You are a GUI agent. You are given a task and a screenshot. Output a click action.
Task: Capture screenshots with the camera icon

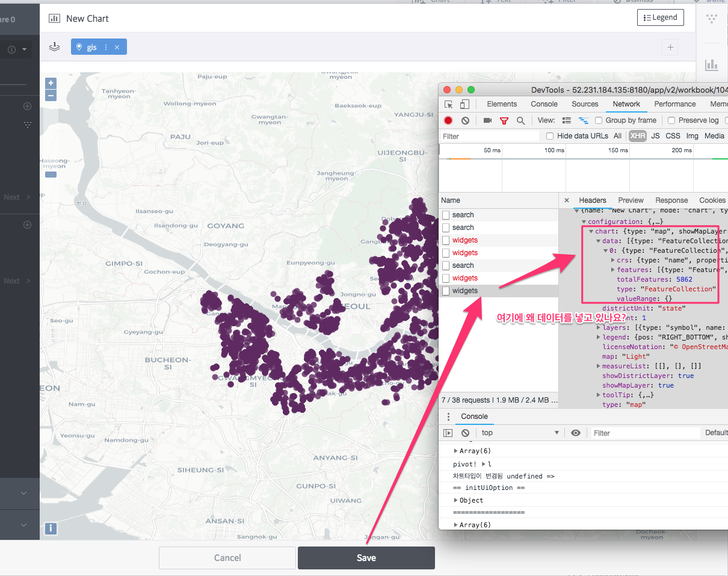487,120
